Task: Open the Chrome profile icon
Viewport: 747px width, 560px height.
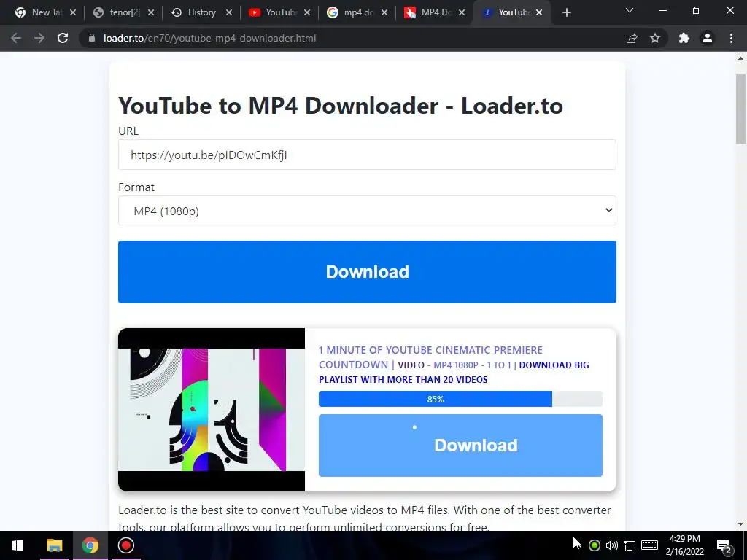Action: coord(708,38)
